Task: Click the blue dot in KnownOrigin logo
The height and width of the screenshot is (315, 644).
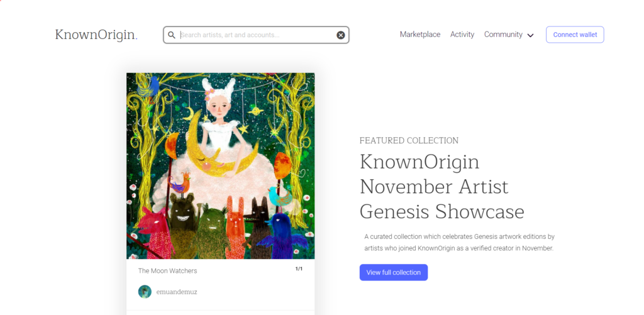Action: point(136,40)
